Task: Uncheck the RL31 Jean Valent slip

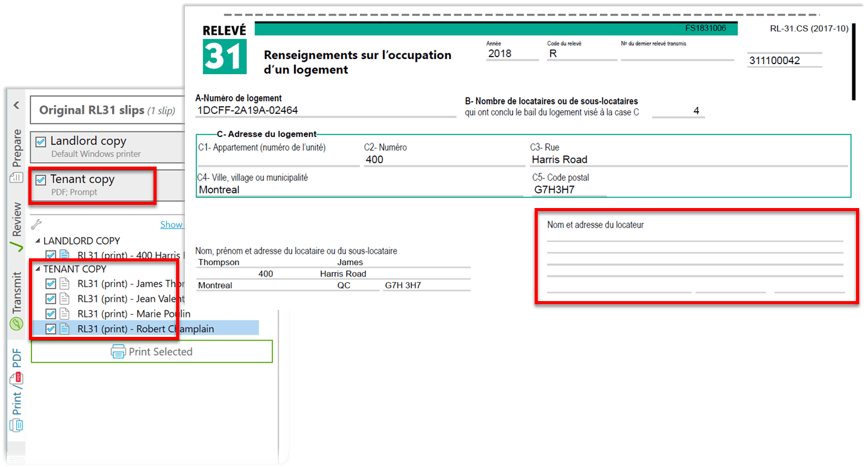Action: 51,299
